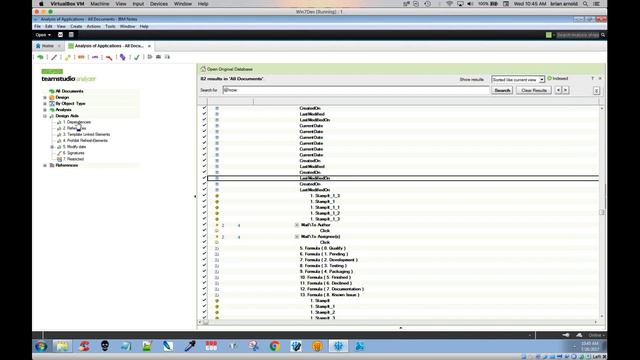Click the green arrow icon in the toolbar
Image resolution: width=640 pixels, height=360 pixels.
[40, 57]
